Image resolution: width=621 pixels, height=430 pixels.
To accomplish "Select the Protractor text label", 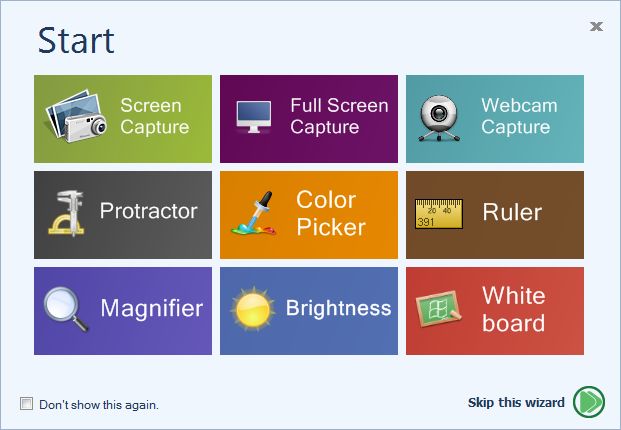I will 148,211.
